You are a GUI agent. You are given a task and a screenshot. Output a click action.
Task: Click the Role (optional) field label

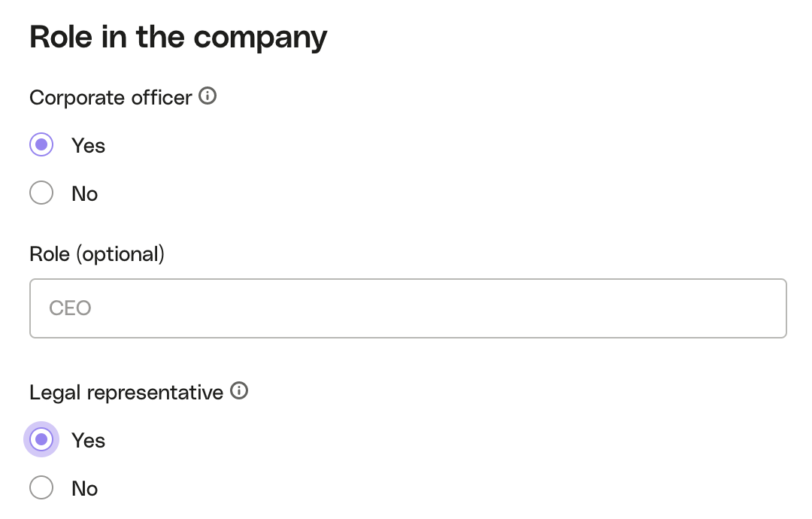point(97,254)
